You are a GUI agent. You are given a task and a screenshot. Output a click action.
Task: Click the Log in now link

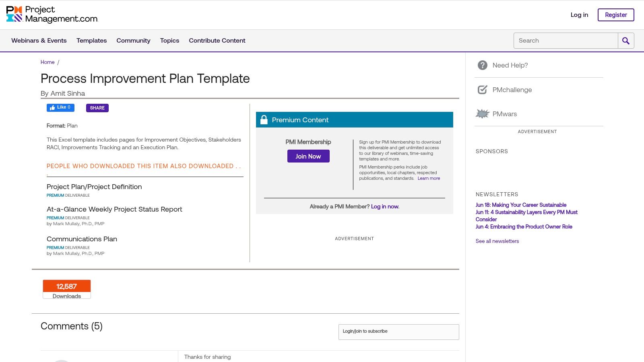click(x=384, y=206)
